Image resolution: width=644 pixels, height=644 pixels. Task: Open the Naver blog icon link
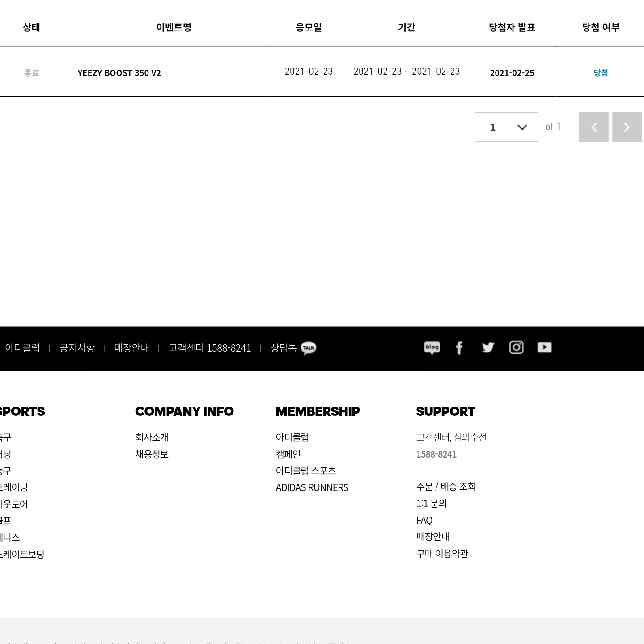point(432,347)
